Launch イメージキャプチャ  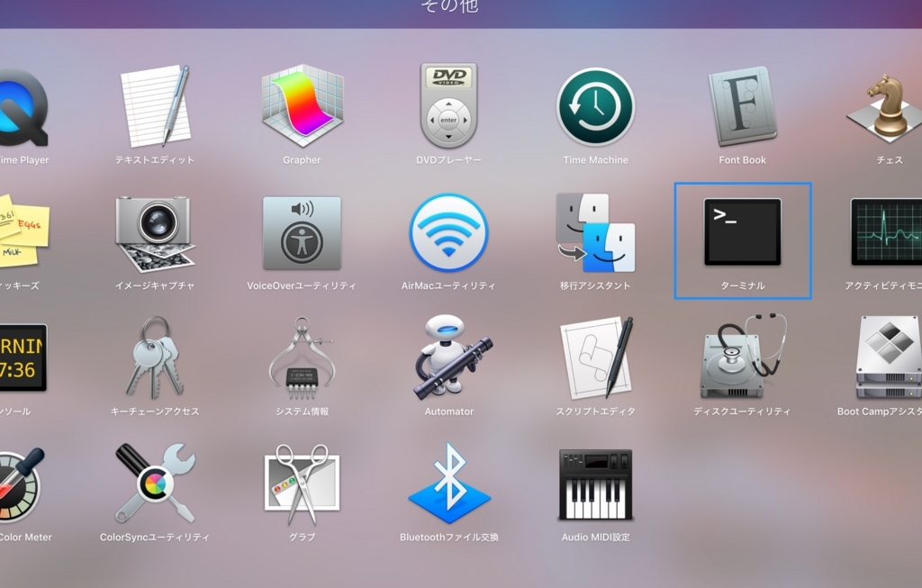click(155, 234)
